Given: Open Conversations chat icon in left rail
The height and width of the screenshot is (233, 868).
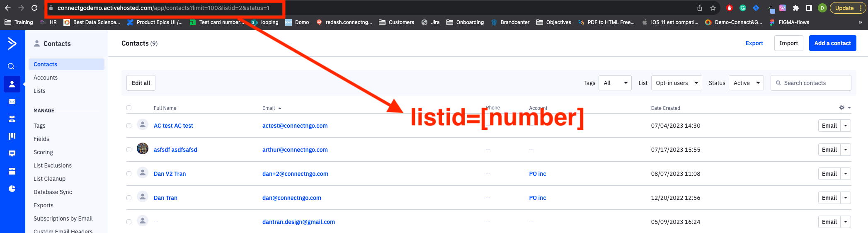Looking at the screenshot, I should pyautogui.click(x=12, y=153).
